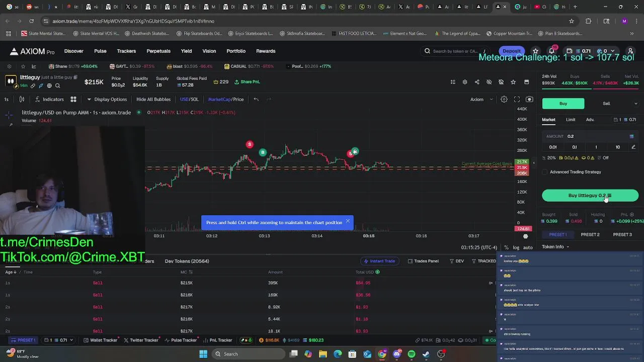Open the Perpetuals page
The width and height of the screenshot is (644, 362).
(x=158, y=51)
